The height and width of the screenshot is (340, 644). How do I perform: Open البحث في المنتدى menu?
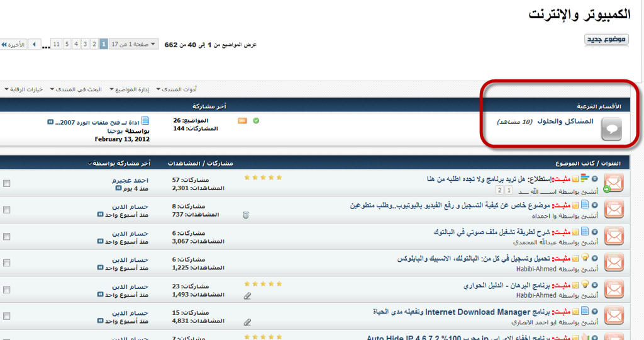(76, 89)
